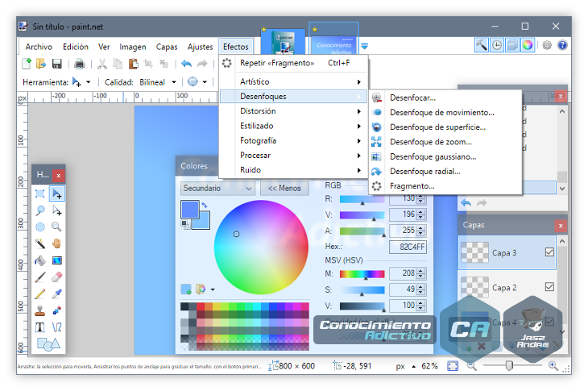Screen dimensions: 588x391
Task: Select the Magic Wand tool
Action: click(40, 243)
